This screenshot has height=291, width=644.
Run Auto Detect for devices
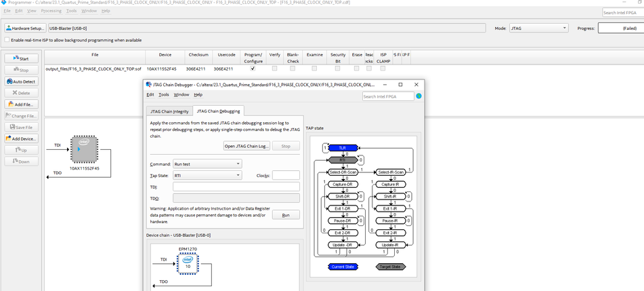(21, 81)
